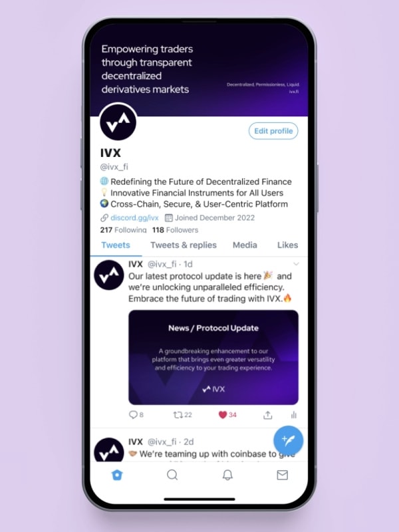Tap the IVX profile avatar picture
The height and width of the screenshot is (532, 399).
click(x=118, y=122)
